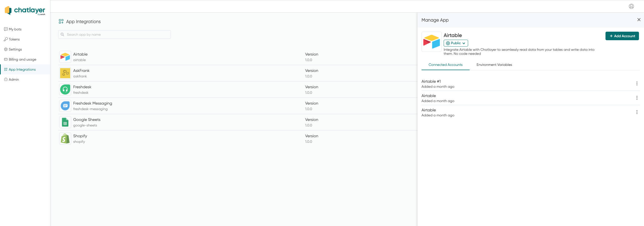
Task: Click the Freshdesk Messaging chat icon
Action: coord(65,106)
